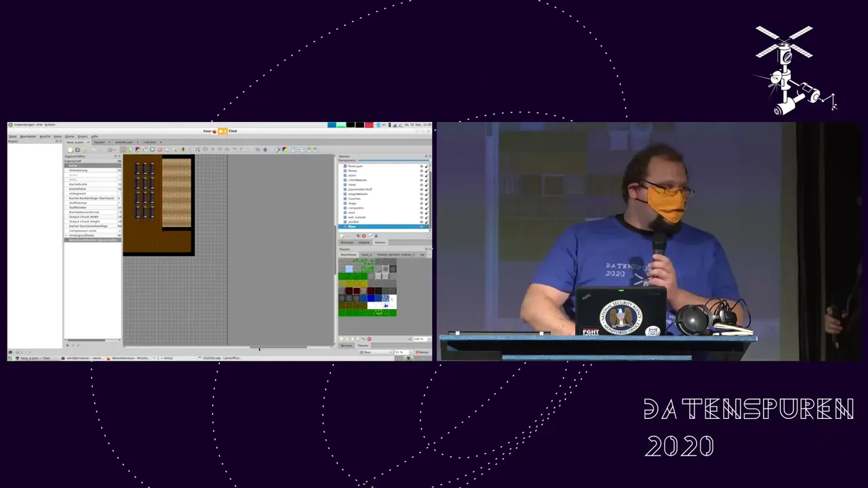Hide the floorLayer group via eye icon
This screenshot has width=868, height=488.
[x=421, y=166]
